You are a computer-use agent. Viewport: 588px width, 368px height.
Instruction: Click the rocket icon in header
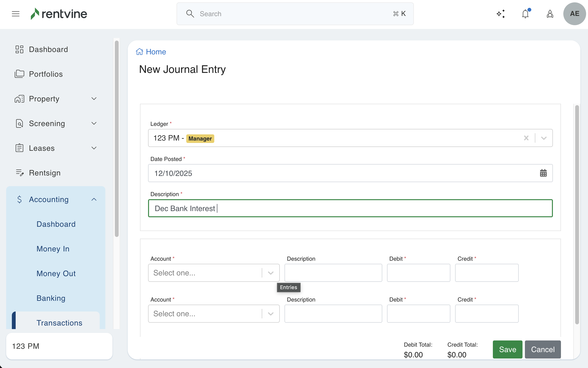[550, 14]
